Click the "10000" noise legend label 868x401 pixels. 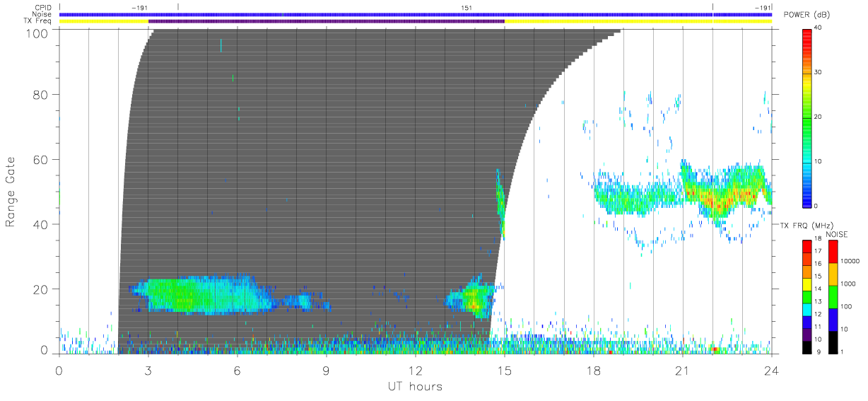point(851,262)
